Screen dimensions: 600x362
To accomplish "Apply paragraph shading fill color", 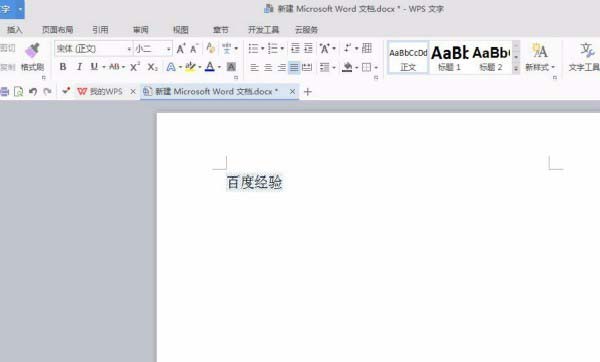I will 347,67.
